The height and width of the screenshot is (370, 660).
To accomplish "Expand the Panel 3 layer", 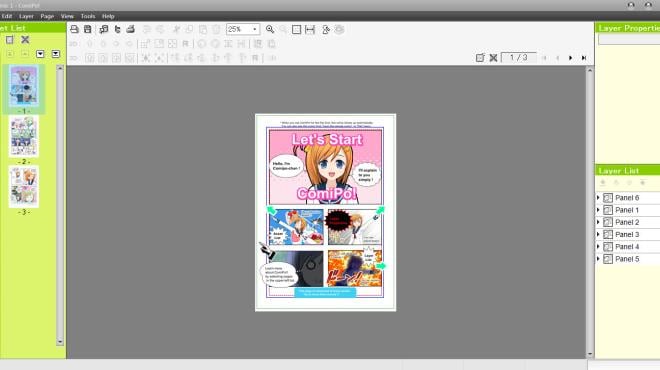I will 598,234.
